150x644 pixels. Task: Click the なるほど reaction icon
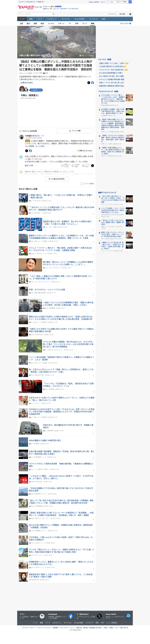(73, 165)
